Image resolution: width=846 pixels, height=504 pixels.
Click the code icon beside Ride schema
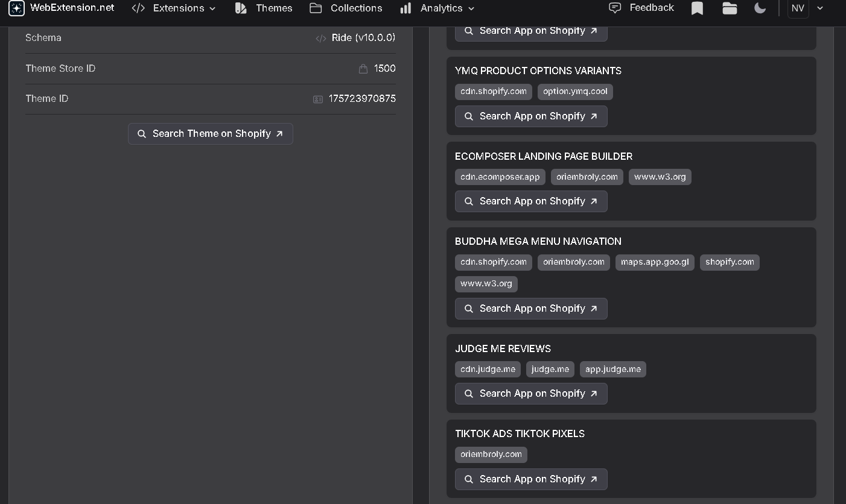[x=321, y=39]
